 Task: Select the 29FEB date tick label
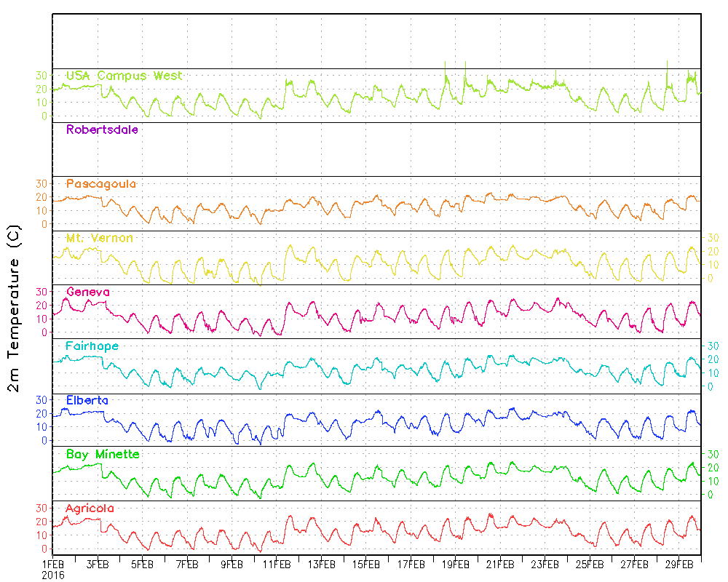pyautogui.click(x=679, y=564)
